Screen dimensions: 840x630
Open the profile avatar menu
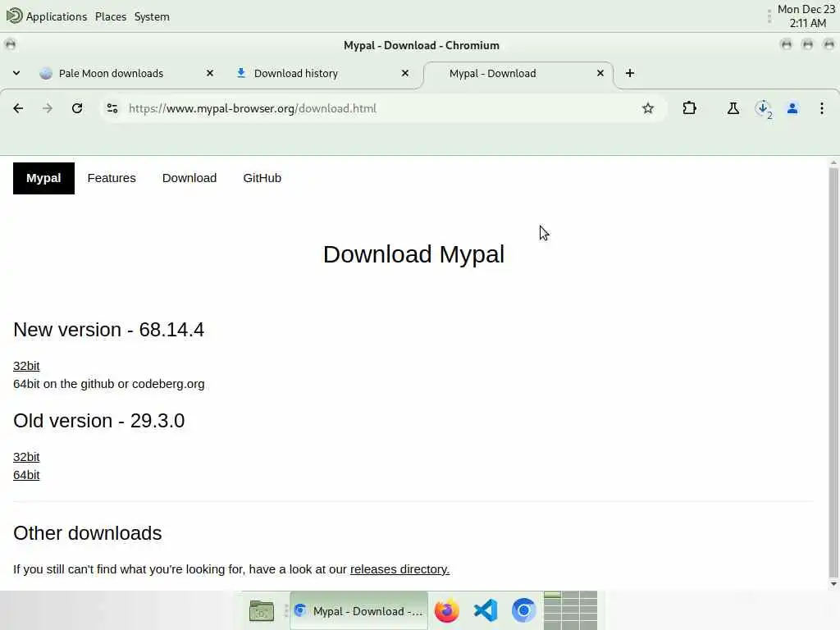click(792, 109)
